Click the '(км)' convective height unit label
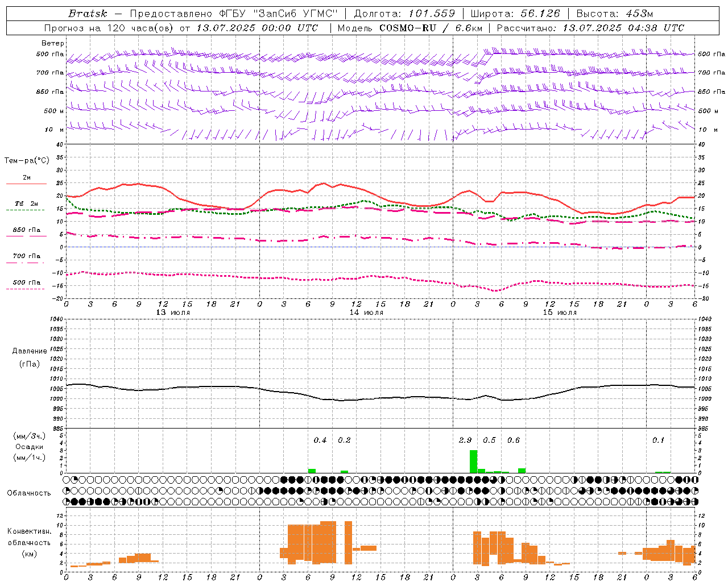Image resolution: width=728 pixels, height=582 pixels. (29, 554)
